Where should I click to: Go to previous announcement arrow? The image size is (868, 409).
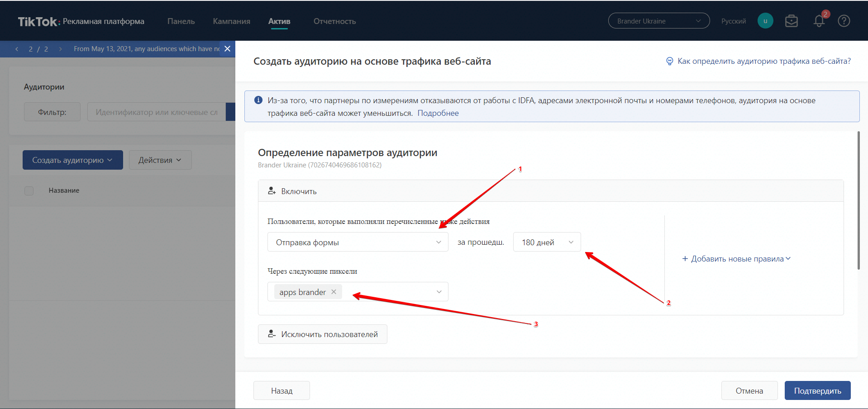[x=17, y=49]
